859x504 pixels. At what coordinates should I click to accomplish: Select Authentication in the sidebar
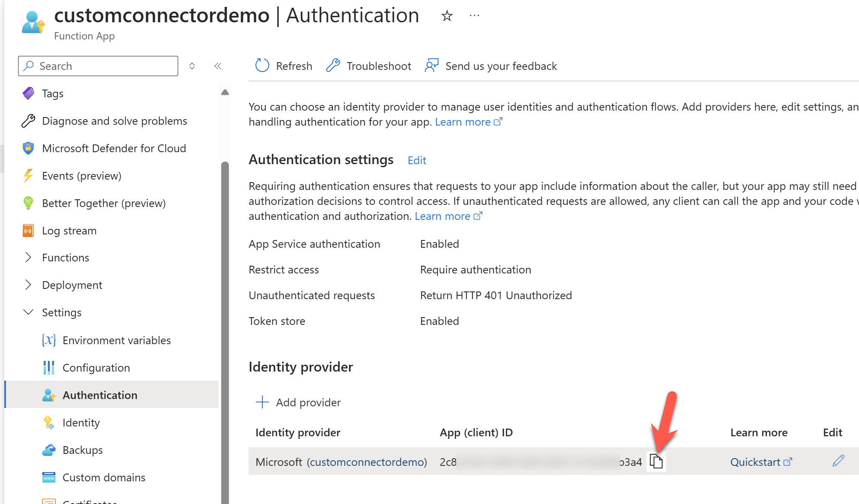point(100,395)
